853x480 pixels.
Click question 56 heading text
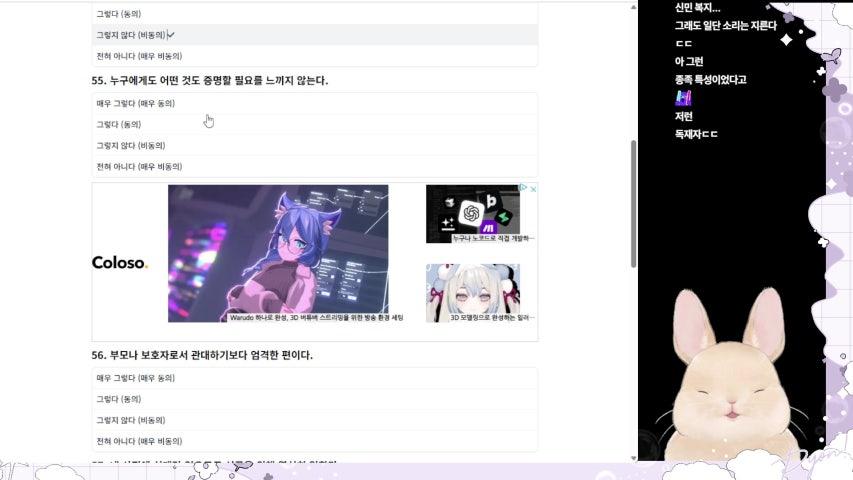[202, 355]
